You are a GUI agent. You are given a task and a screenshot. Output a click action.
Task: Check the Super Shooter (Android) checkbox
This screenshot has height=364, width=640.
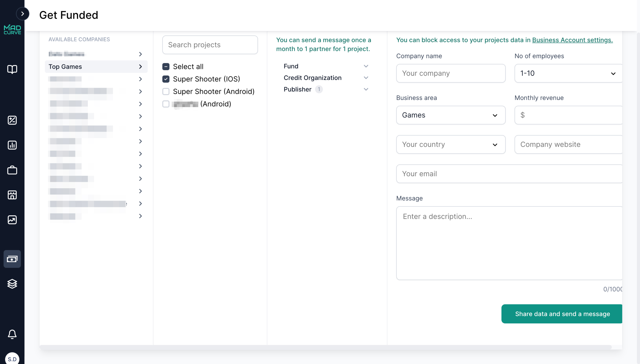[x=166, y=91]
